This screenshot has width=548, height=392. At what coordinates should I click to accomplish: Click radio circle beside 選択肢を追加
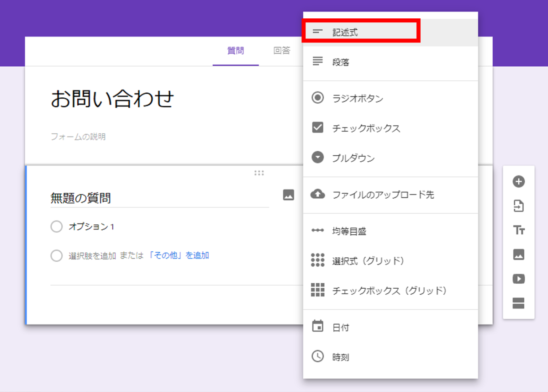(x=57, y=256)
